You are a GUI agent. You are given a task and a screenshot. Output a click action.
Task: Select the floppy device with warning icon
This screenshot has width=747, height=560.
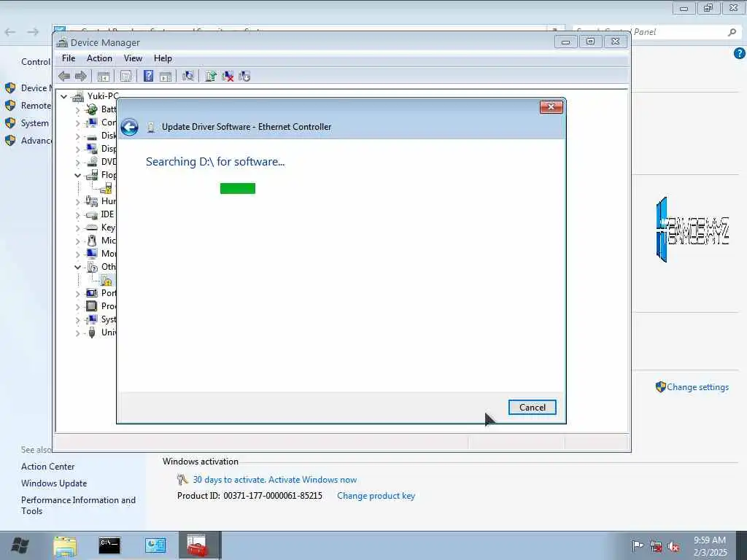coord(107,188)
